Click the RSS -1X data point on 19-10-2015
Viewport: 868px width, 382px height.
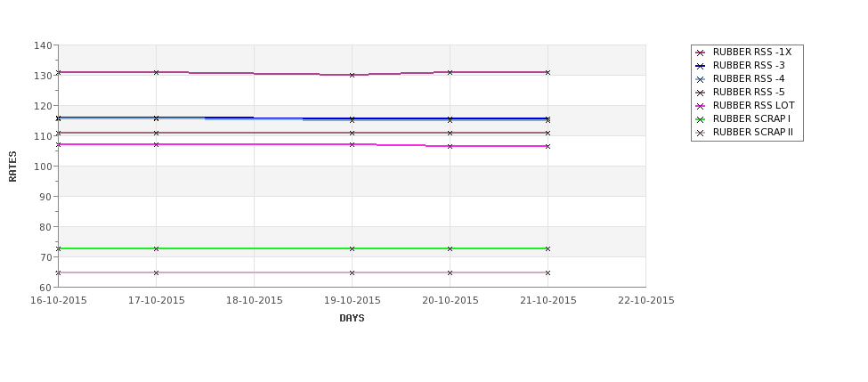point(352,75)
